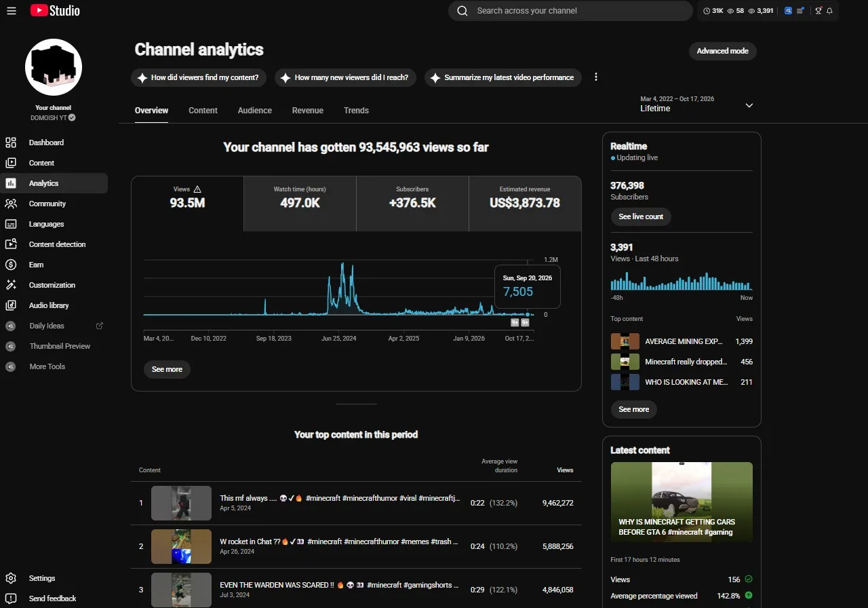Click "Summarize my latest video performance" chip
The image size is (868, 608).
(503, 77)
